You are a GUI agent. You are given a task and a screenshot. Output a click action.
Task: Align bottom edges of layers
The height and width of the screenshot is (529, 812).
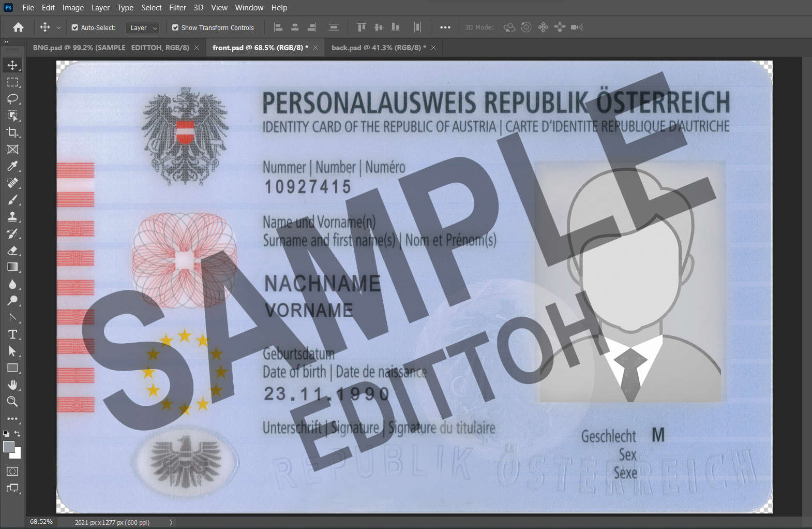click(396, 27)
